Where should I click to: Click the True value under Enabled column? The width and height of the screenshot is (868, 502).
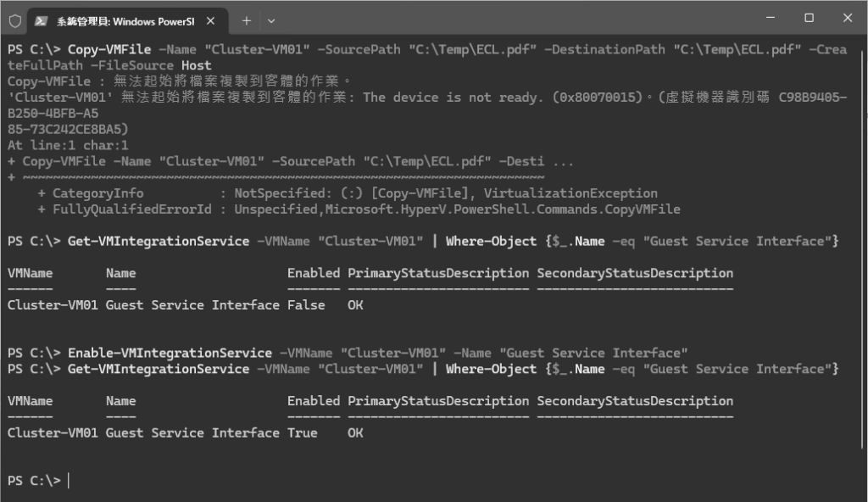click(x=303, y=432)
